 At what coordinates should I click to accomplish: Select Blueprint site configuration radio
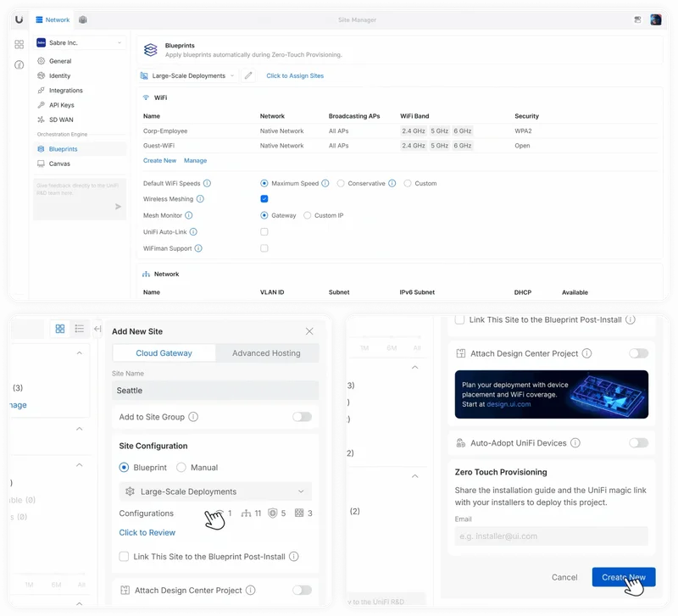[124, 467]
